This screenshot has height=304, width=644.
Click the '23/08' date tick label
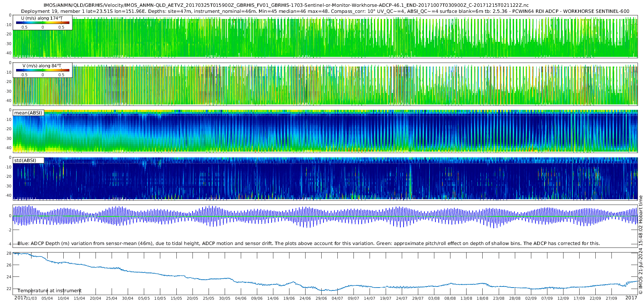point(498,298)
